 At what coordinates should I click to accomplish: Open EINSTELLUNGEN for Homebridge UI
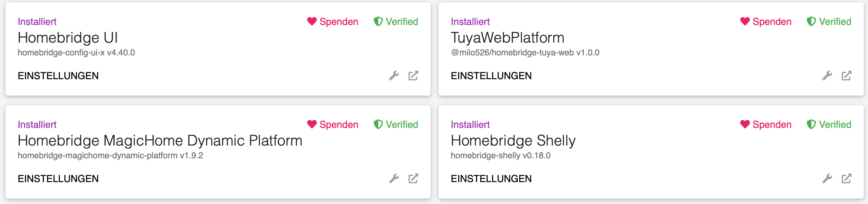pos(58,76)
